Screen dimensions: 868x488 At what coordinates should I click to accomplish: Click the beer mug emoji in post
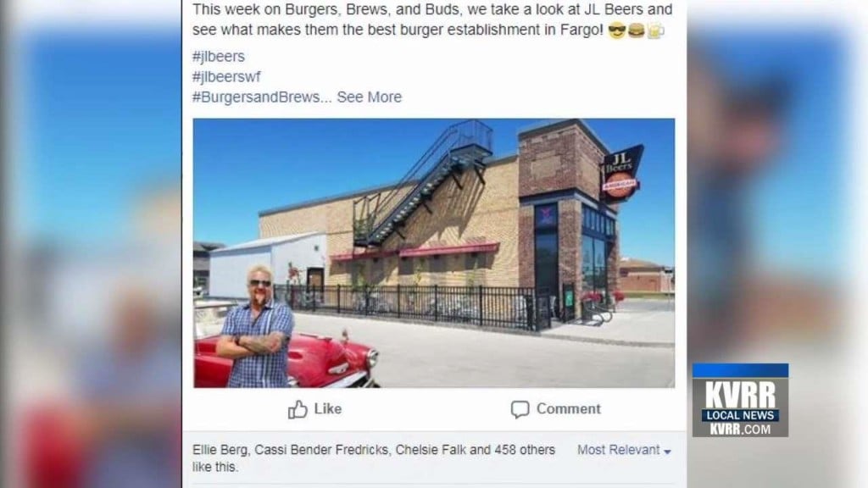tap(655, 31)
